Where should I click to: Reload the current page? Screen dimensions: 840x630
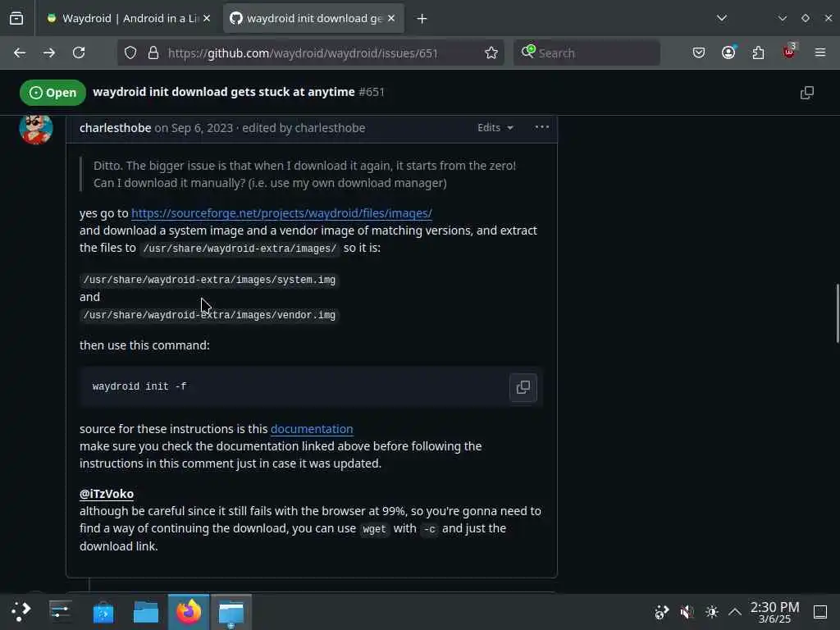click(x=79, y=52)
